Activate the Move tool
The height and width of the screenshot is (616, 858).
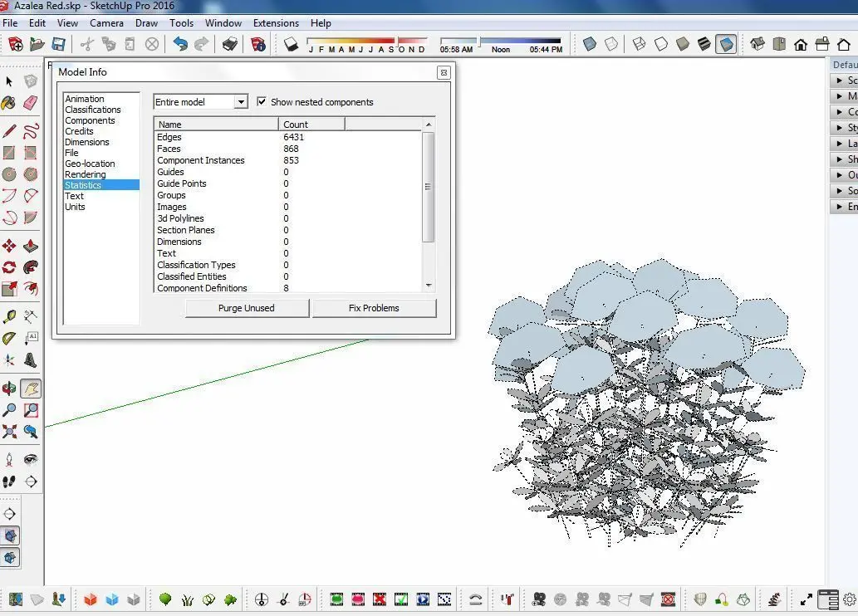9,246
